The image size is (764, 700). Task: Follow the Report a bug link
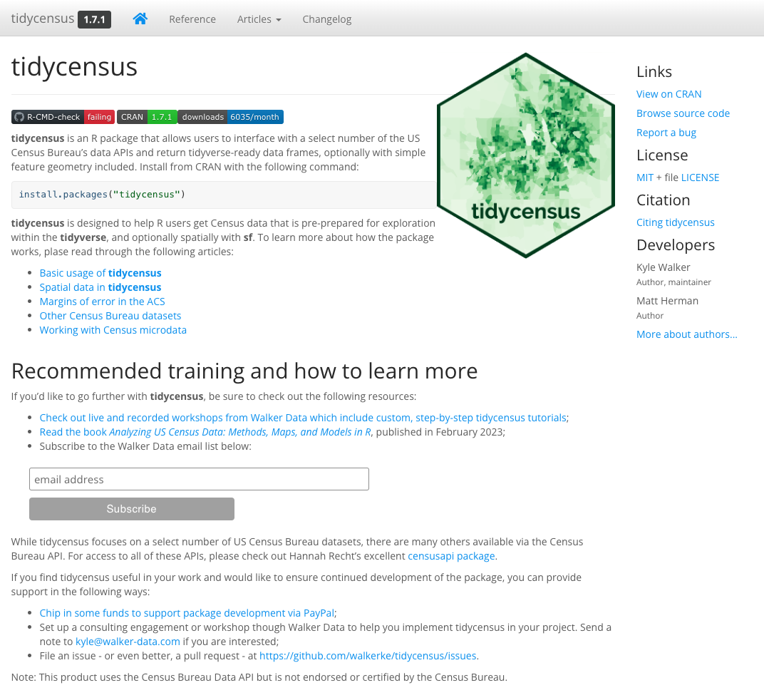[666, 133]
